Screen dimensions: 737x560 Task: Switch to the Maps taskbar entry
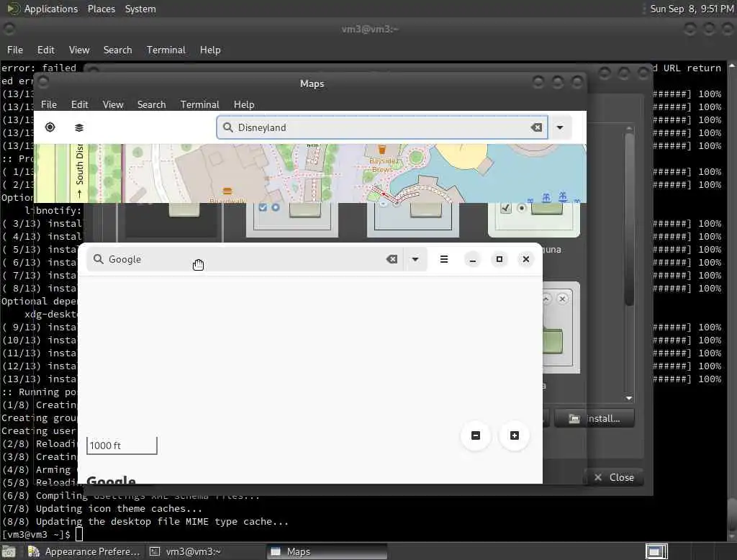coord(327,551)
